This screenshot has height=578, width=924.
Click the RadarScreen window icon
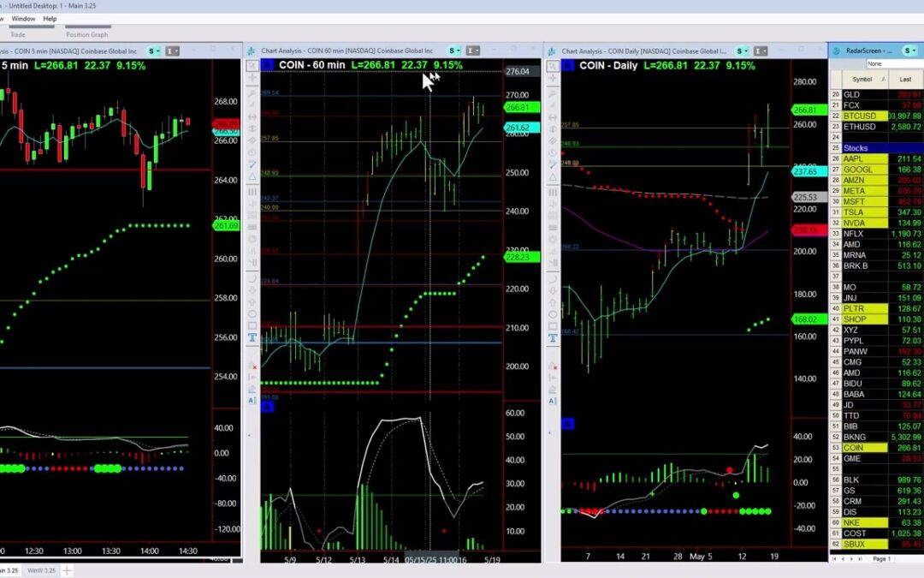point(836,51)
